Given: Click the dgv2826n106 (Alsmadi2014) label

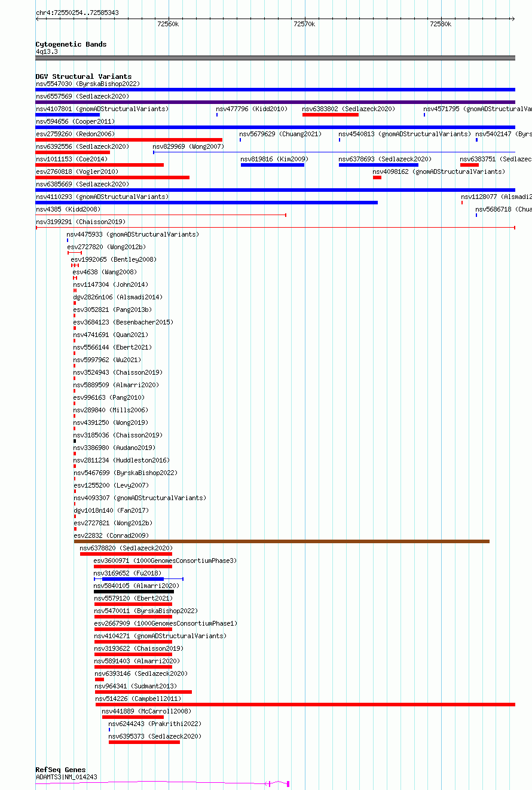Looking at the screenshot, I should pyautogui.click(x=118, y=298).
